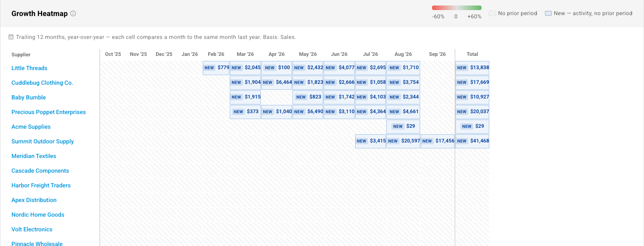Open the Harbor Freight Traders link
Viewport: 644px width, 246px height.
click(41, 186)
